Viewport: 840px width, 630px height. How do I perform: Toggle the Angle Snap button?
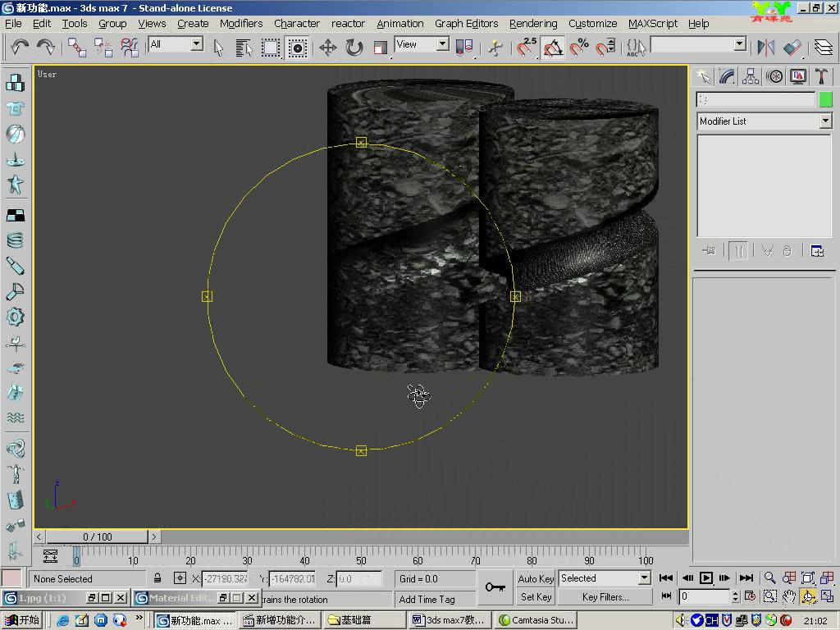553,48
